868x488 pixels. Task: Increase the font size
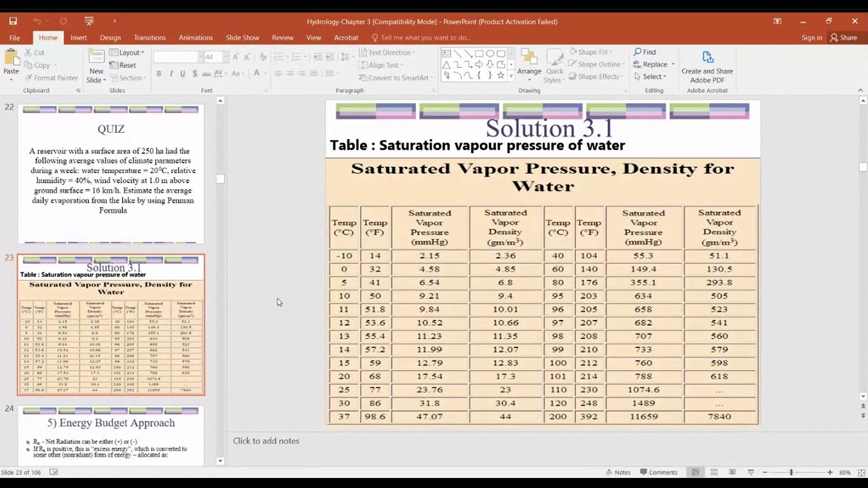pos(235,57)
